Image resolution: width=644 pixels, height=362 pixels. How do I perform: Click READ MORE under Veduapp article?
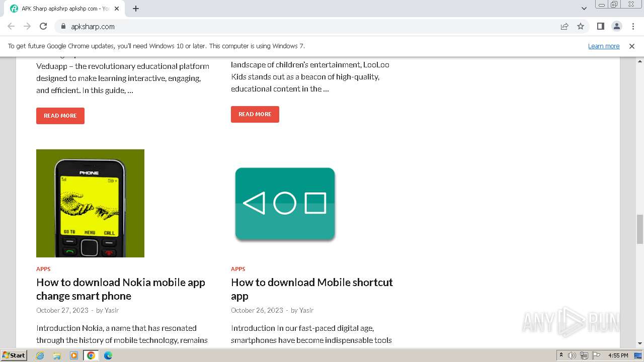click(60, 116)
